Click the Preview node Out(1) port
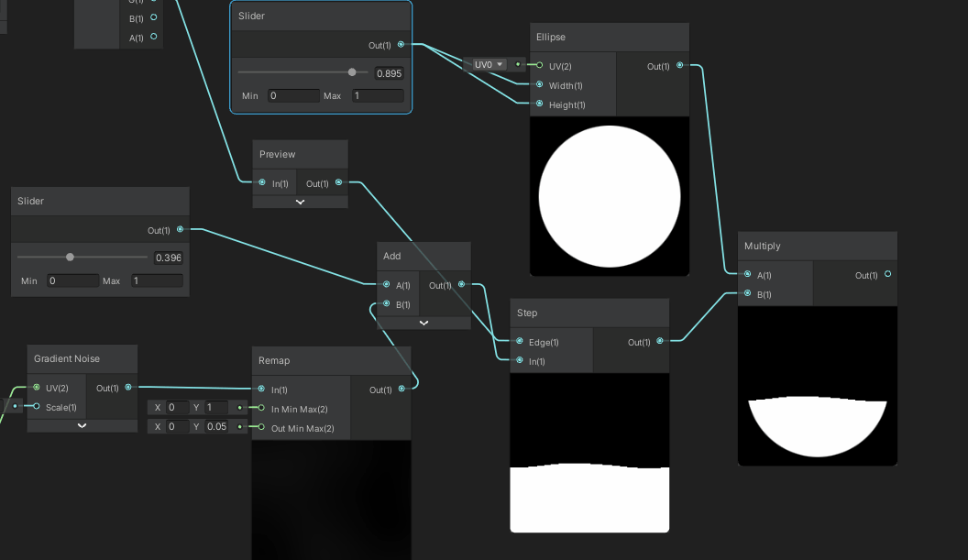 click(339, 182)
